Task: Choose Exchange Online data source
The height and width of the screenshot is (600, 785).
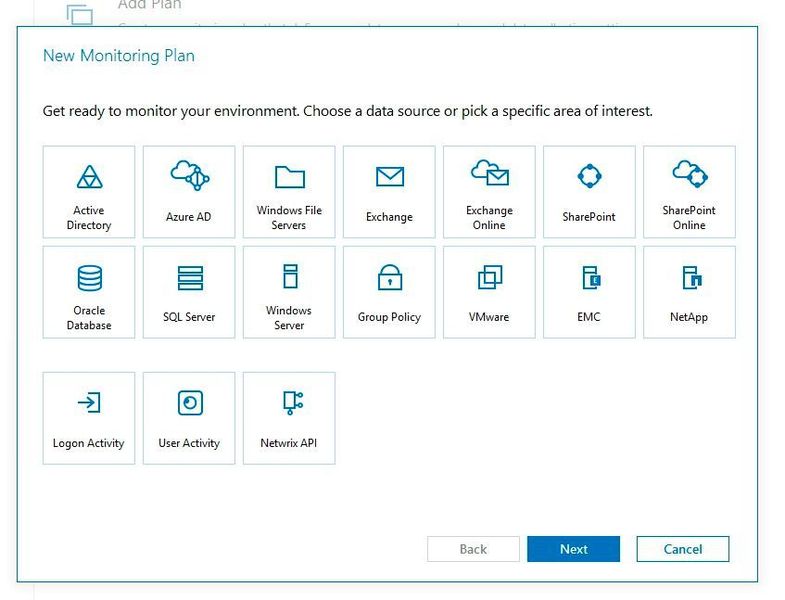Action: pyautogui.click(x=489, y=192)
